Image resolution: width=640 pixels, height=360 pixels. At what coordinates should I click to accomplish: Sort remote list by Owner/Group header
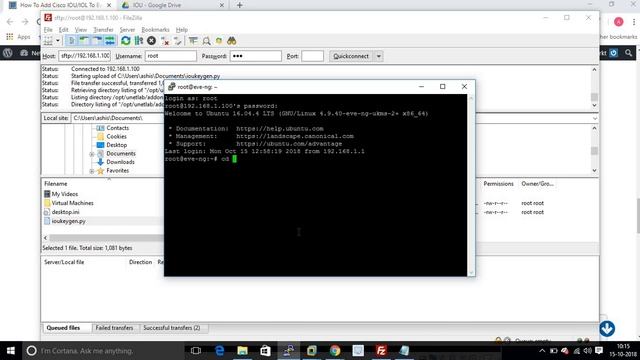(538, 184)
